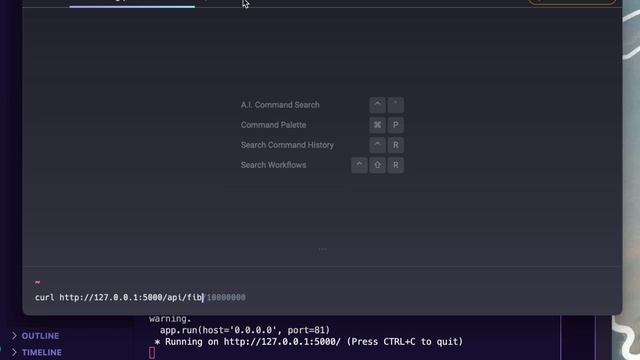Click the tilde working directory prompt
The height and width of the screenshot is (360, 640).
click(38, 282)
